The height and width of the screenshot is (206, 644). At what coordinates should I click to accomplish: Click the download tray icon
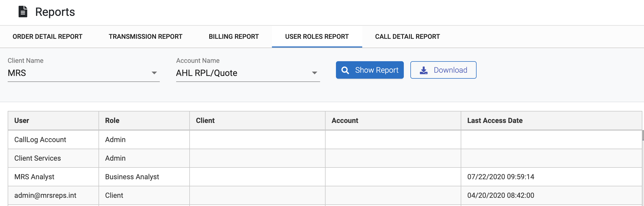point(424,70)
